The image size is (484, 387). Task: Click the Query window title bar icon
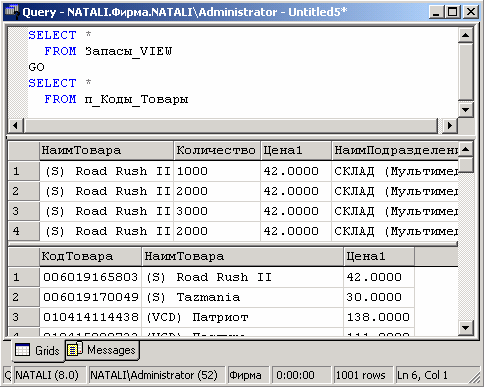pos(12,12)
